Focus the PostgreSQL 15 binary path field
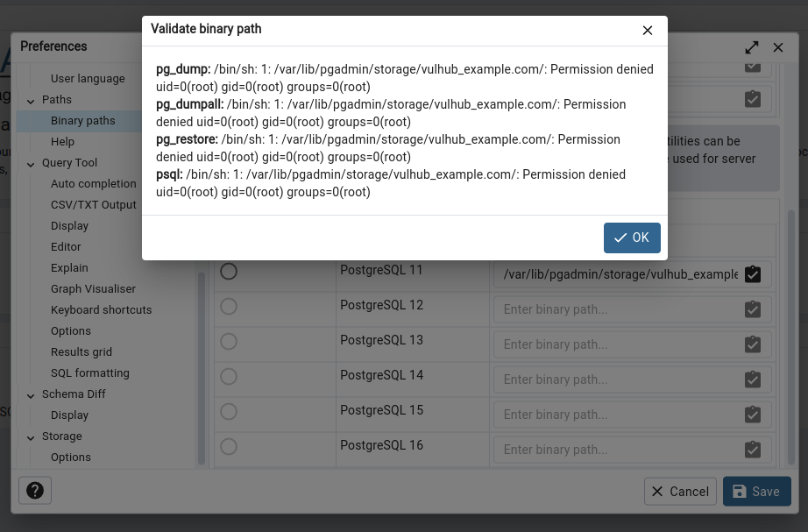Screen dimensions: 808x532 (620, 415)
